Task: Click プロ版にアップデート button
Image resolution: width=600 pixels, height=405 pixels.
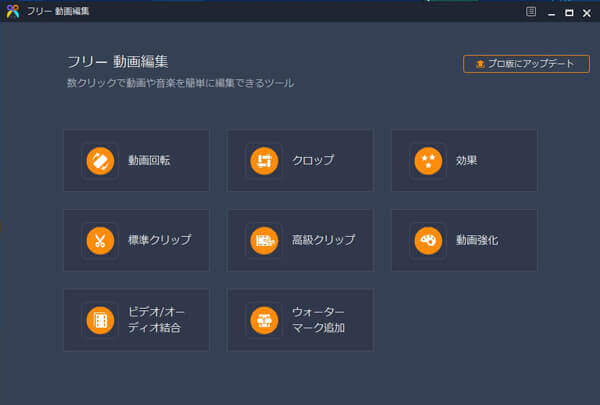Action: [526, 64]
